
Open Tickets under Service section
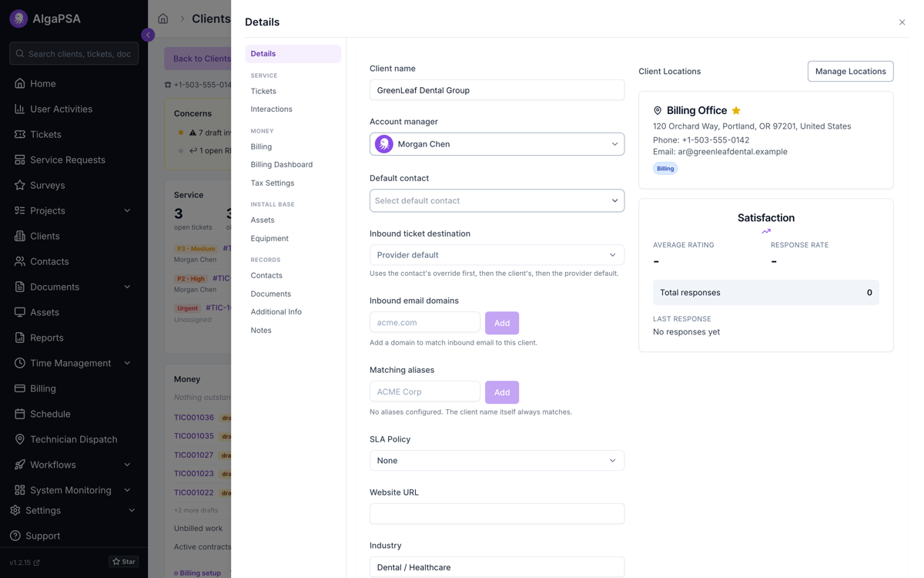point(263,91)
